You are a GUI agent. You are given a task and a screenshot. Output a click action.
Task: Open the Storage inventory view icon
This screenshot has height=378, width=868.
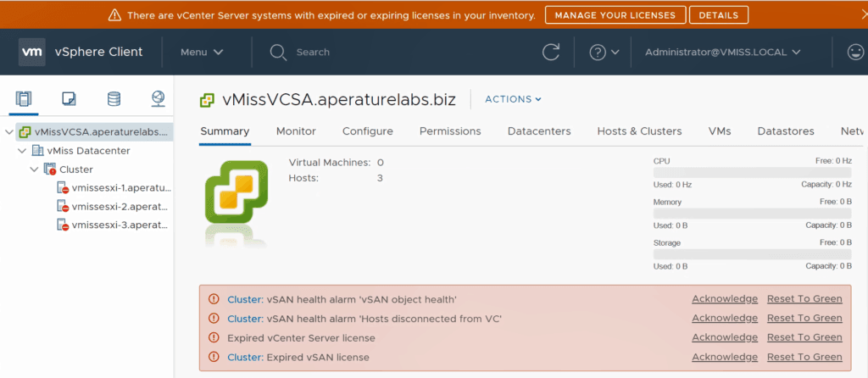(x=114, y=99)
